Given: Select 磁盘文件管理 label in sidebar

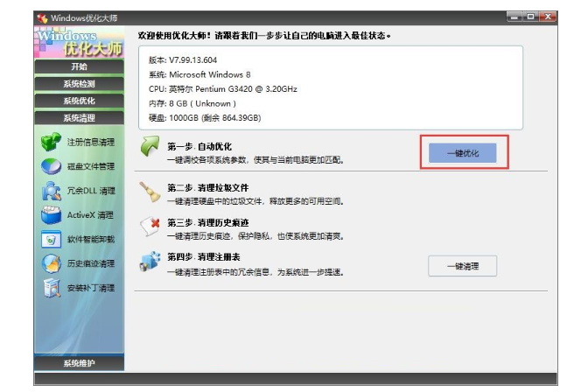Looking at the screenshot, I should pos(91,166).
